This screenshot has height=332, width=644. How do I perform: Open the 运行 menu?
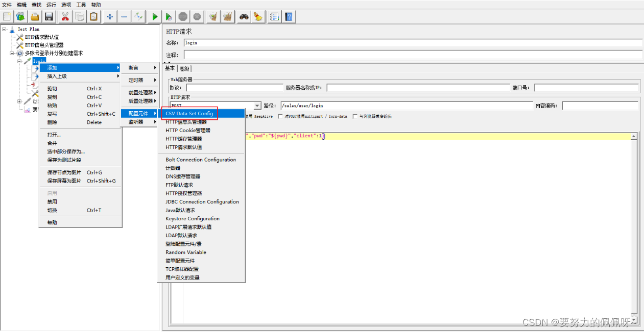51,5
